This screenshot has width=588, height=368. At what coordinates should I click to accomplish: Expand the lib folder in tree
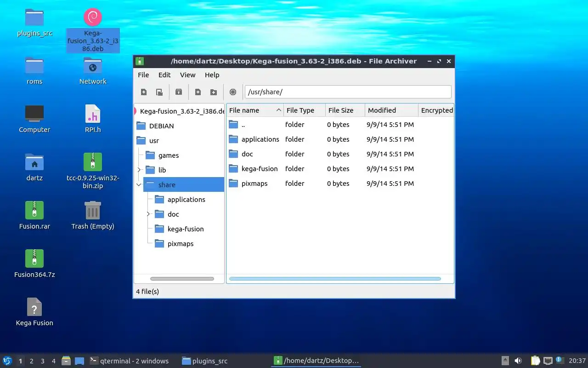(x=139, y=170)
